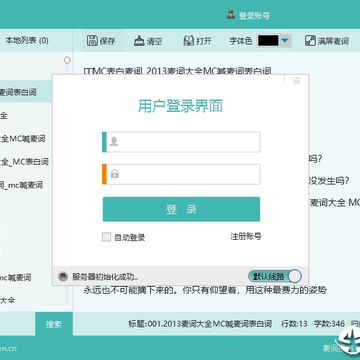Clear the lyrics with 清空
360x360 pixels.
click(148, 41)
